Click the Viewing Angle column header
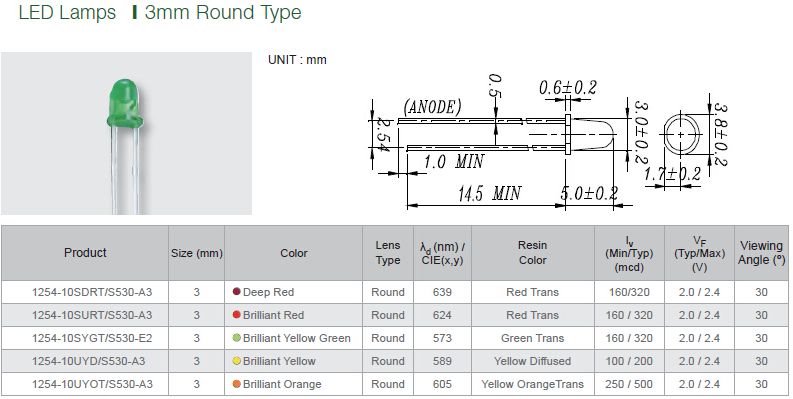The image size is (793, 399). (761, 253)
